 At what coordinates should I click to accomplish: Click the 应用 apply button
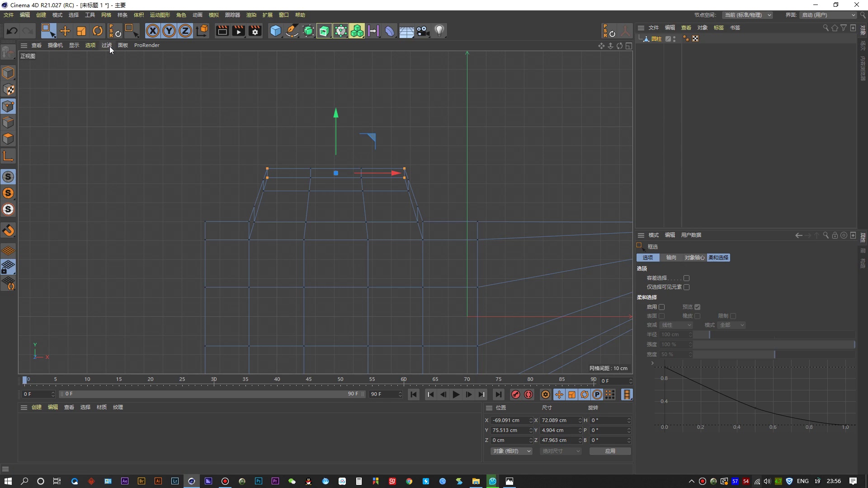[610, 451]
